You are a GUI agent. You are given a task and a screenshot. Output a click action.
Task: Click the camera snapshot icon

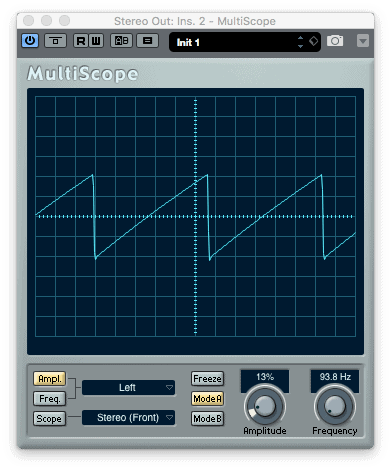point(335,41)
